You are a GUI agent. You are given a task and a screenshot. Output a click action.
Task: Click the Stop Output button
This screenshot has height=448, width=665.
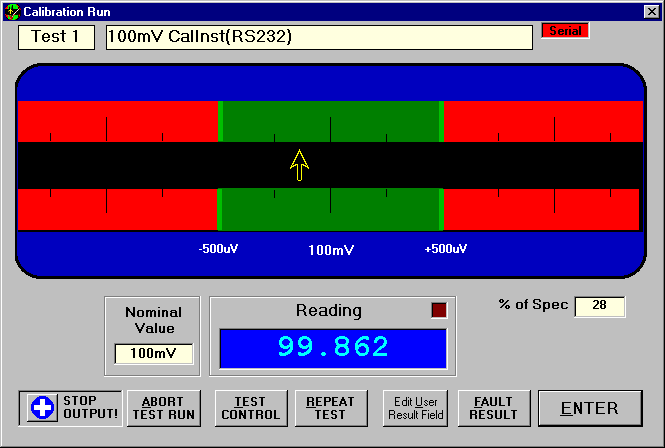[x=70, y=408]
